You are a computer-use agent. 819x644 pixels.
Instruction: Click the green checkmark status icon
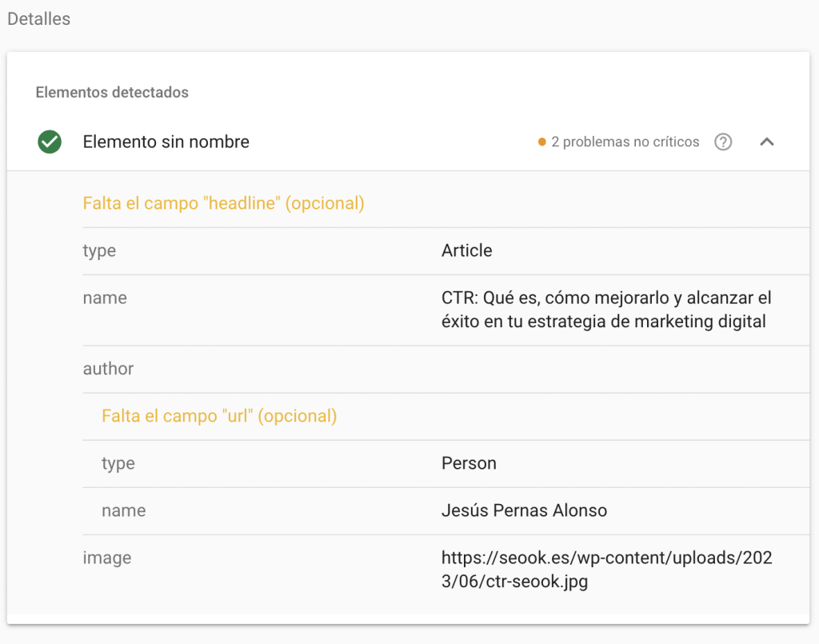click(50, 142)
